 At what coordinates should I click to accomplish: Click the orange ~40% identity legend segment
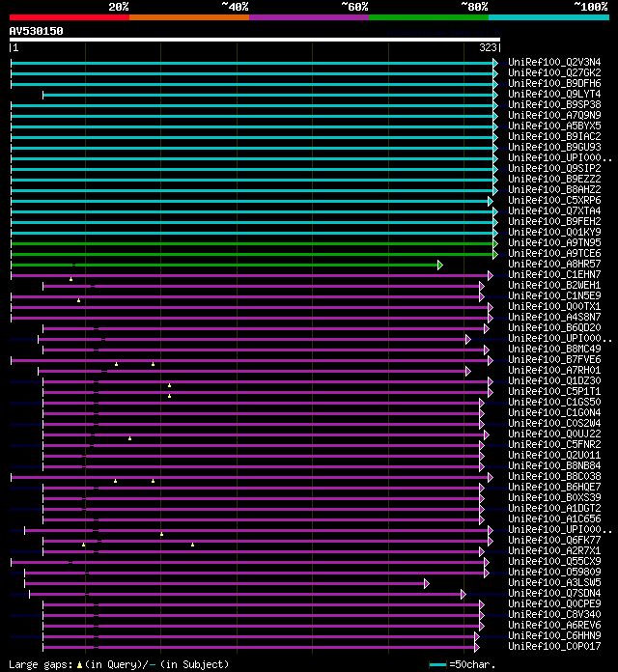[x=189, y=17]
